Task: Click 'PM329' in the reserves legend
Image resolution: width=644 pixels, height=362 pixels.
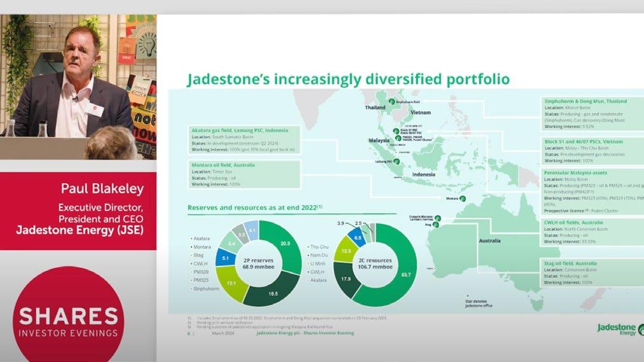Action: pos(201,272)
